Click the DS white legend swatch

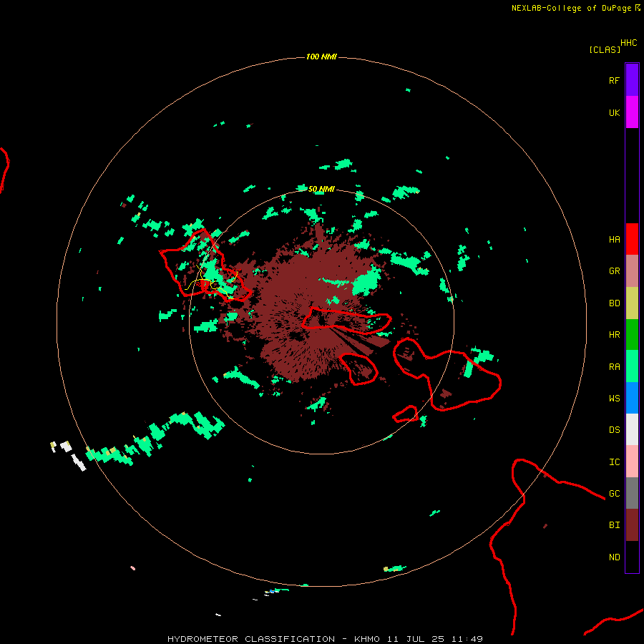click(x=632, y=429)
